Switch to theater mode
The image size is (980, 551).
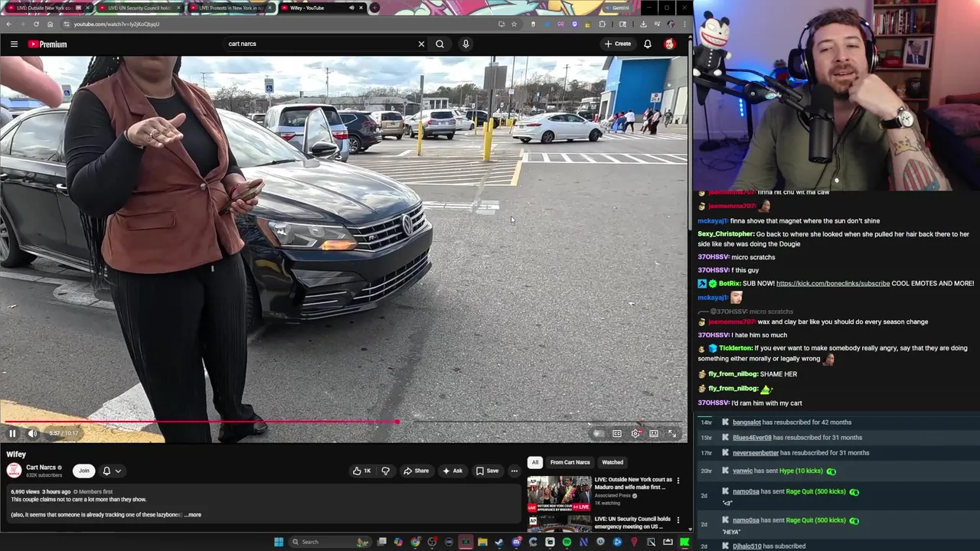point(654,433)
